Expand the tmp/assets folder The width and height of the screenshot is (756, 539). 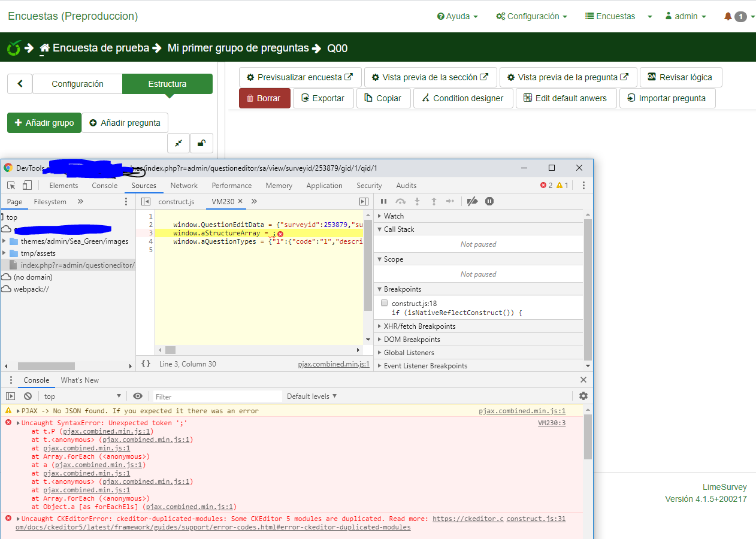tap(5, 253)
